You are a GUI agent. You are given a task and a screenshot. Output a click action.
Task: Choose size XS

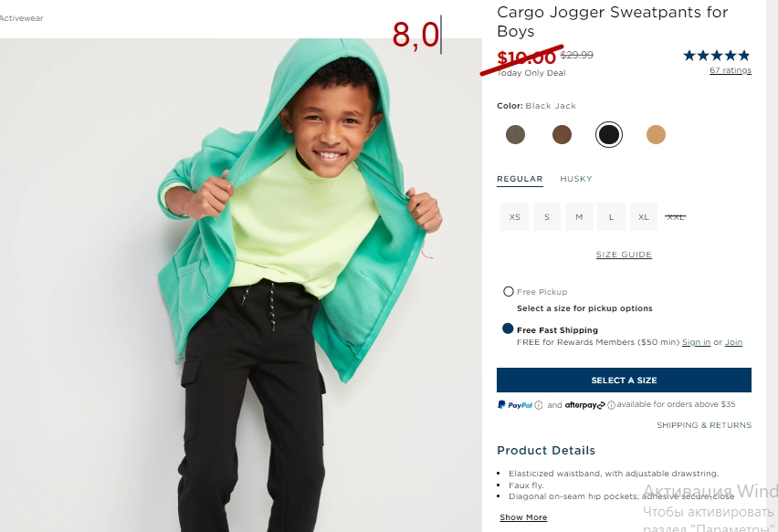click(x=514, y=216)
